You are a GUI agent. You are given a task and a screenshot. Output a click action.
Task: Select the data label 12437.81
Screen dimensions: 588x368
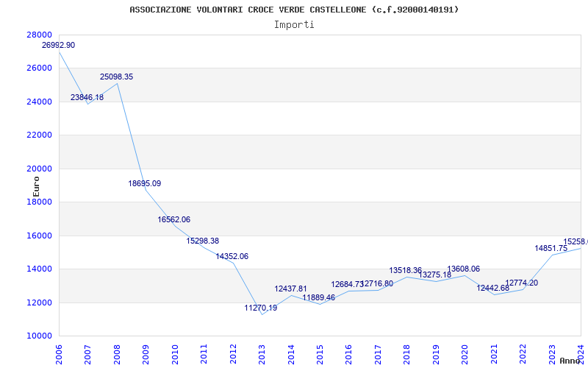290,289
